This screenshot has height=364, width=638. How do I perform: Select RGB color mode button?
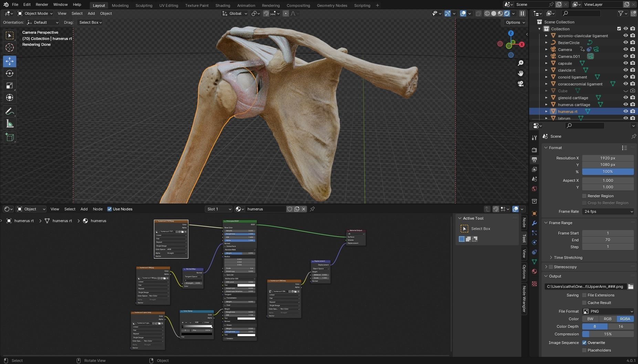607,319
